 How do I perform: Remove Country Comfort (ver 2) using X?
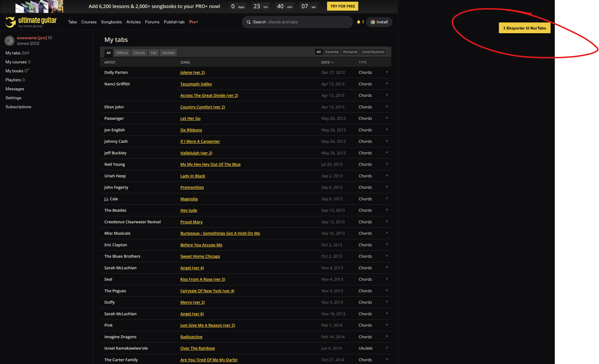click(387, 107)
